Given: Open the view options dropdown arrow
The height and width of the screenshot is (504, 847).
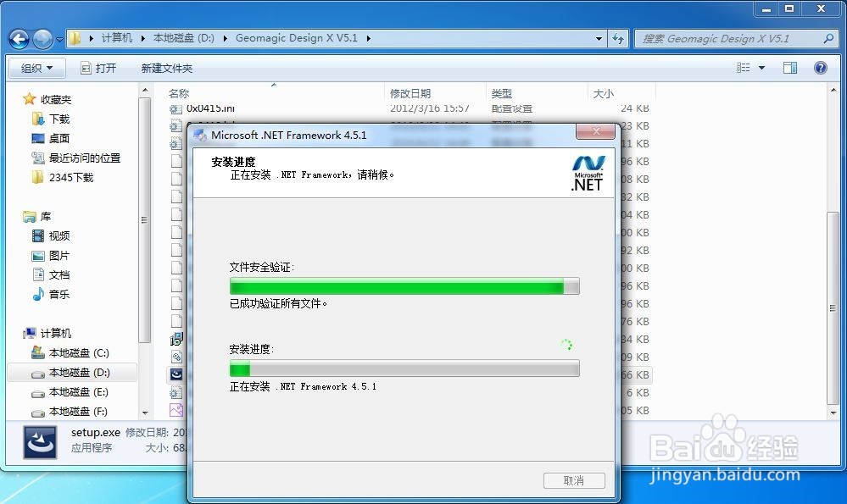Looking at the screenshot, I should (761, 68).
